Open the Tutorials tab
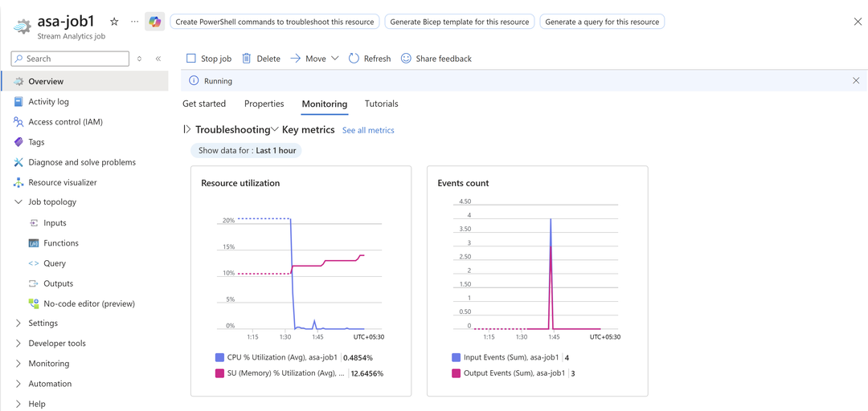 (382, 104)
